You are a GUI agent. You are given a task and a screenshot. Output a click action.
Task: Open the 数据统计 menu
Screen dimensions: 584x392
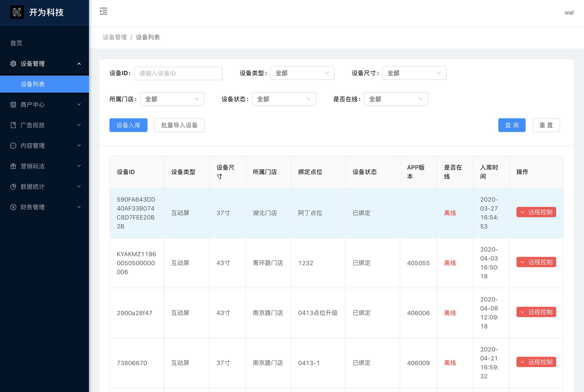click(44, 187)
